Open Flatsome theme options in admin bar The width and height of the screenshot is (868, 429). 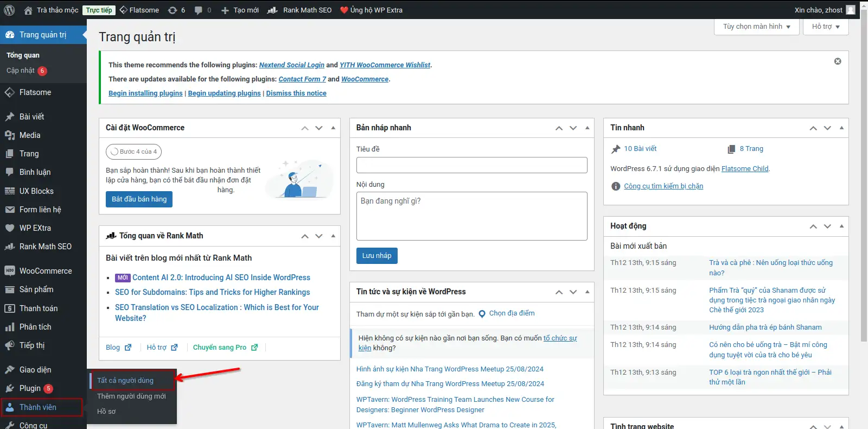[139, 10]
